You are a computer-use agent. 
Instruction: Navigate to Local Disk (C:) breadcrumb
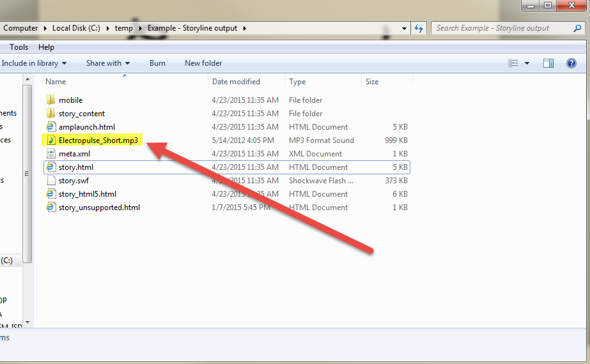click(x=76, y=28)
